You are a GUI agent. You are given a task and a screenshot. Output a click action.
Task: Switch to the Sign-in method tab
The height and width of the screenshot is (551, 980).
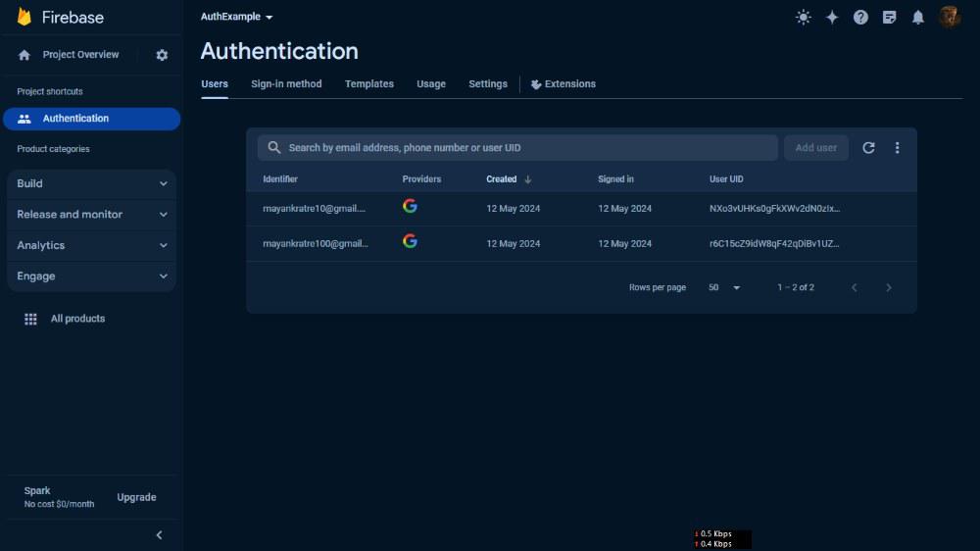click(286, 84)
